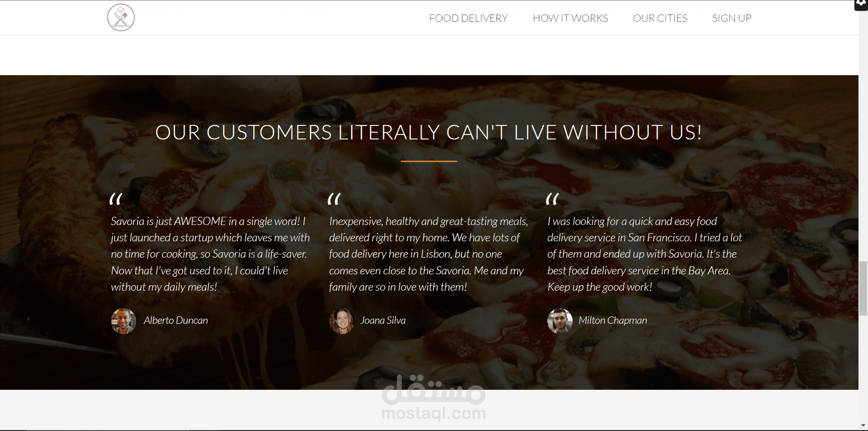Click the quote mark above Milton's testimonial
The width and height of the screenshot is (868, 431).
pos(552,199)
